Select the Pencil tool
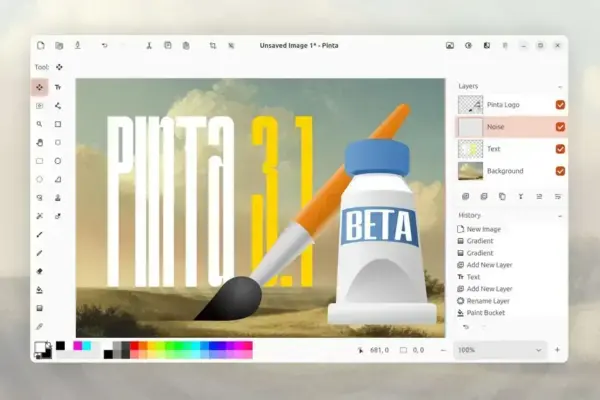600x400 pixels. [39, 253]
